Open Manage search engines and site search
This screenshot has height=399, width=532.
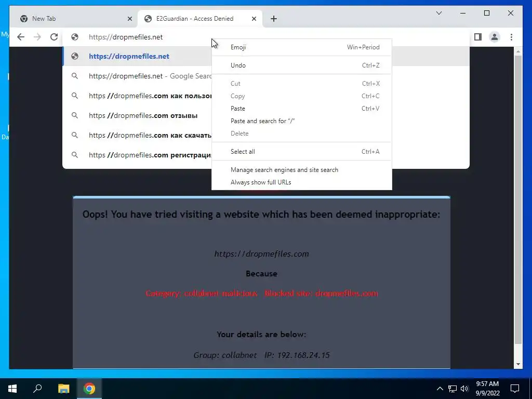point(302,170)
